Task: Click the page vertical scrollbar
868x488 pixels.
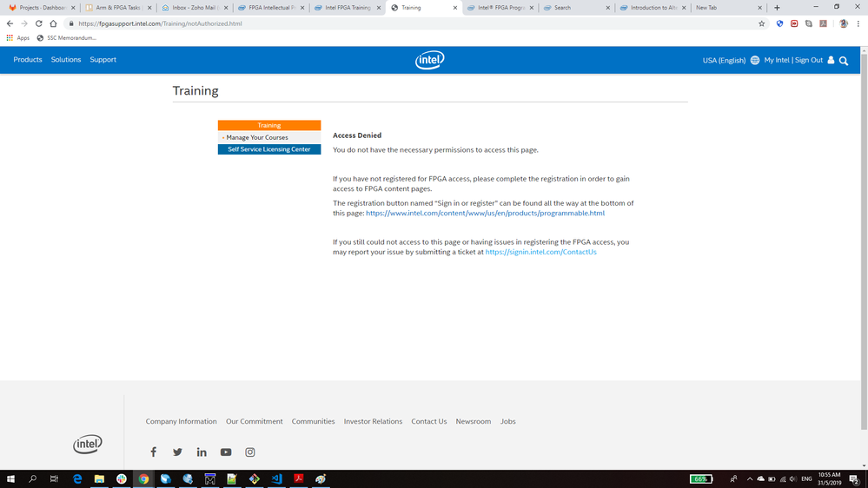Action: point(864,241)
